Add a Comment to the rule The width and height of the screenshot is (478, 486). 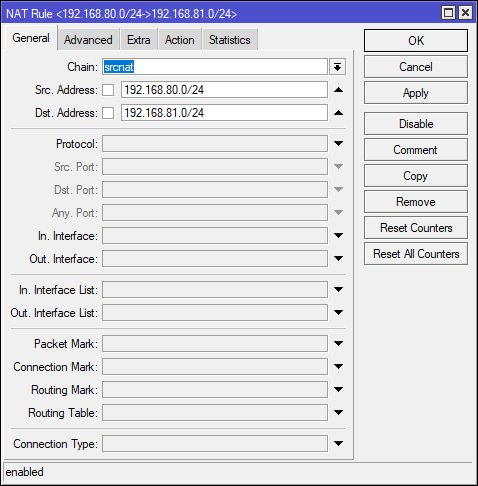(x=416, y=150)
